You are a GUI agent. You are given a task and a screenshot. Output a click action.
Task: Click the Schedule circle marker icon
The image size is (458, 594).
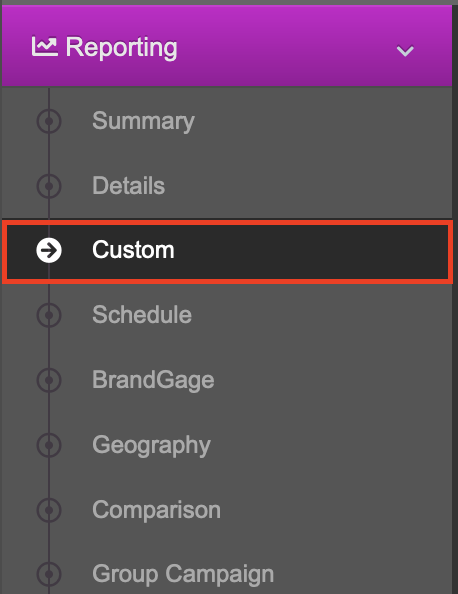pyautogui.click(x=49, y=315)
